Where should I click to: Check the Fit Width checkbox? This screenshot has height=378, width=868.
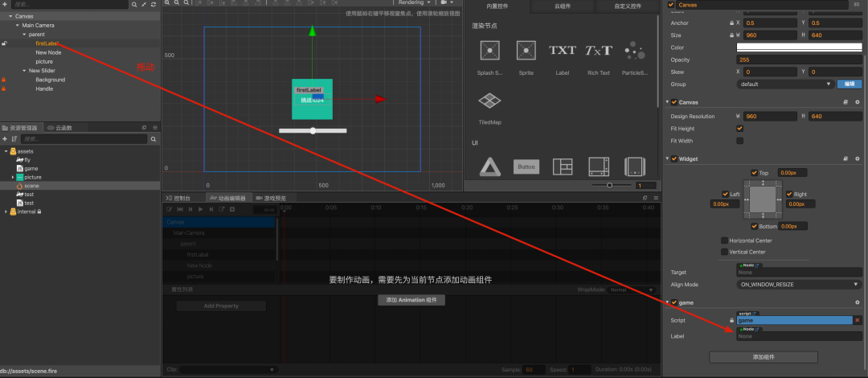pyautogui.click(x=739, y=141)
